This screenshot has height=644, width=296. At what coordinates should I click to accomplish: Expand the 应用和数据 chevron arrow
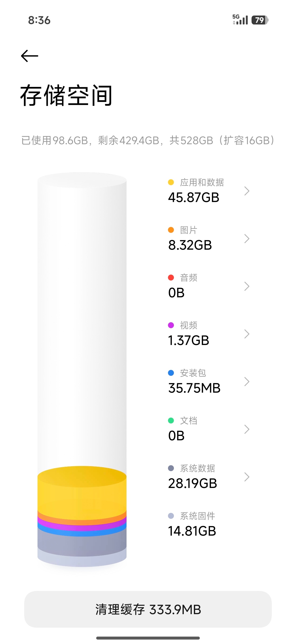[x=246, y=191]
